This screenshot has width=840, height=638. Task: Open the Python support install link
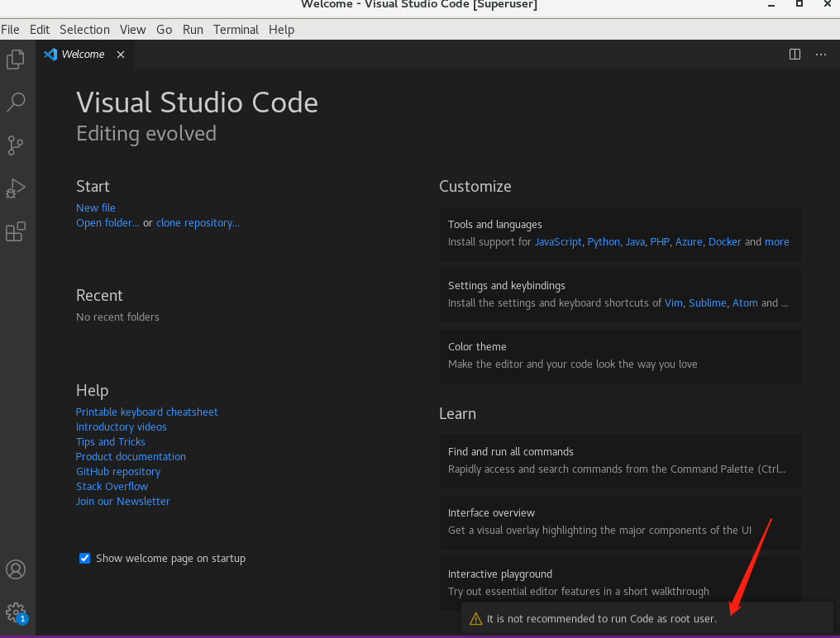[x=604, y=241]
